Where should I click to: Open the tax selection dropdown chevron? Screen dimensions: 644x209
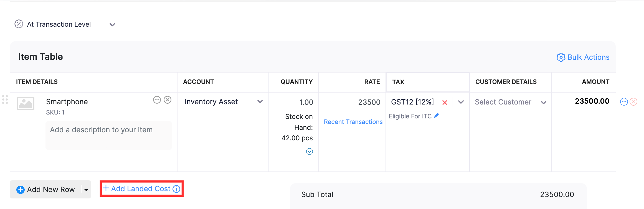pos(461,102)
